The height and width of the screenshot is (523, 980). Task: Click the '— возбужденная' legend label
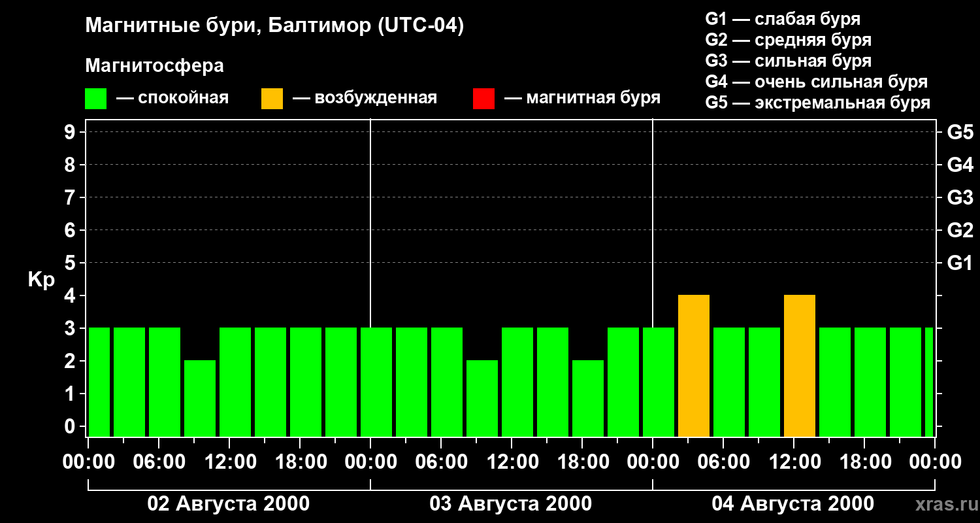click(x=365, y=98)
